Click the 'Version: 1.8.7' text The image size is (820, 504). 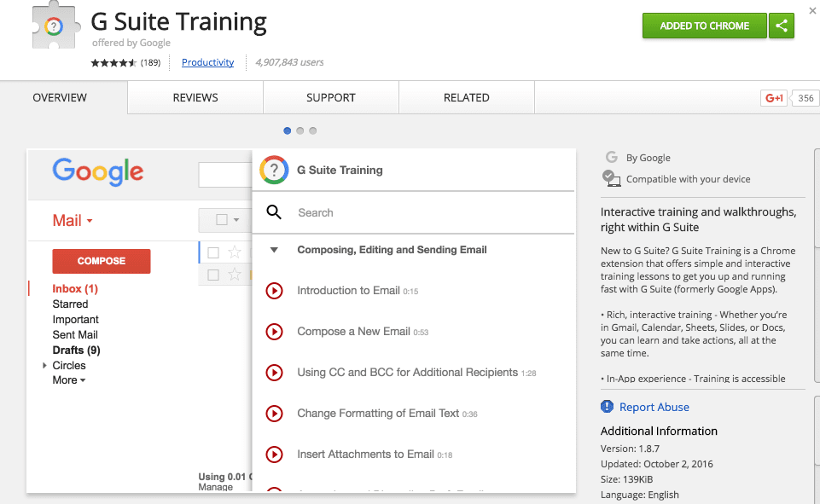pos(630,449)
